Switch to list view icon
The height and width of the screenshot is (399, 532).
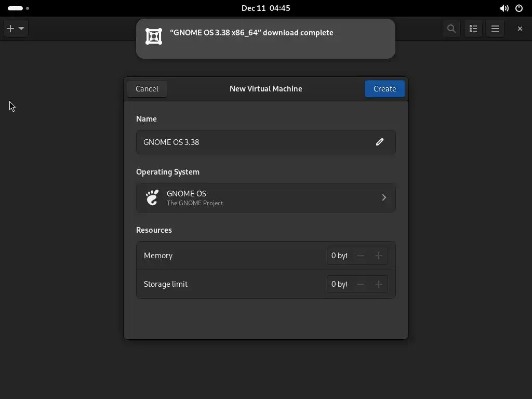point(473,29)
